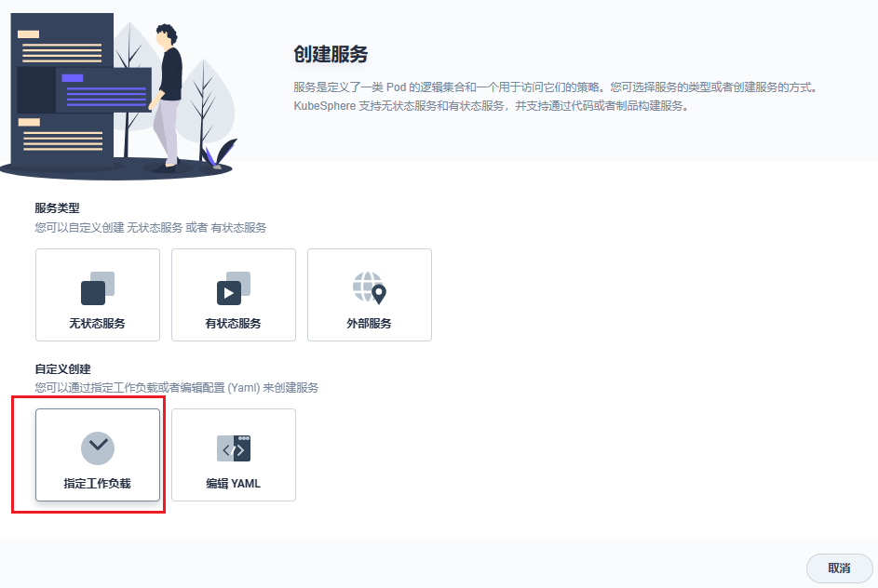The width and height of the screenshot is (878, 588).
Task: Click the purple leaf in header illustration
Action: tap(220, 154)
